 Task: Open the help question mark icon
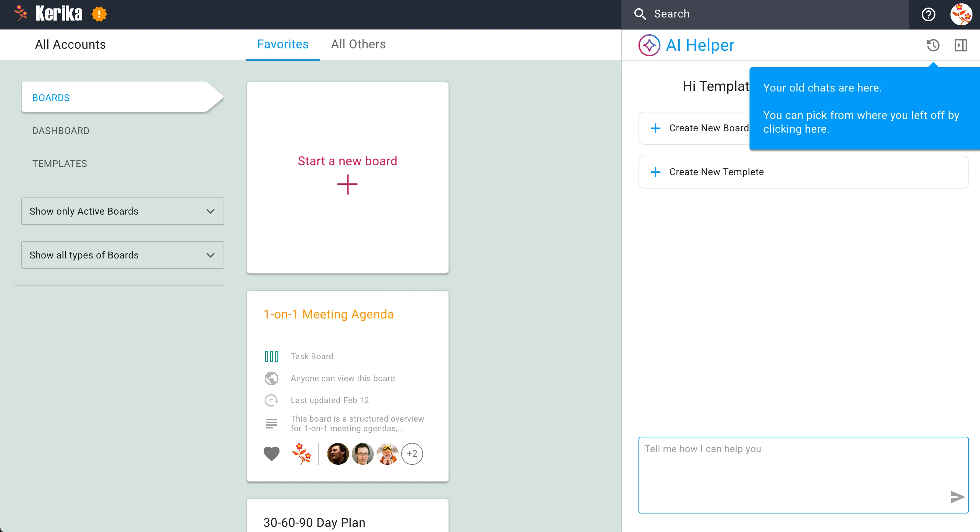928,14
